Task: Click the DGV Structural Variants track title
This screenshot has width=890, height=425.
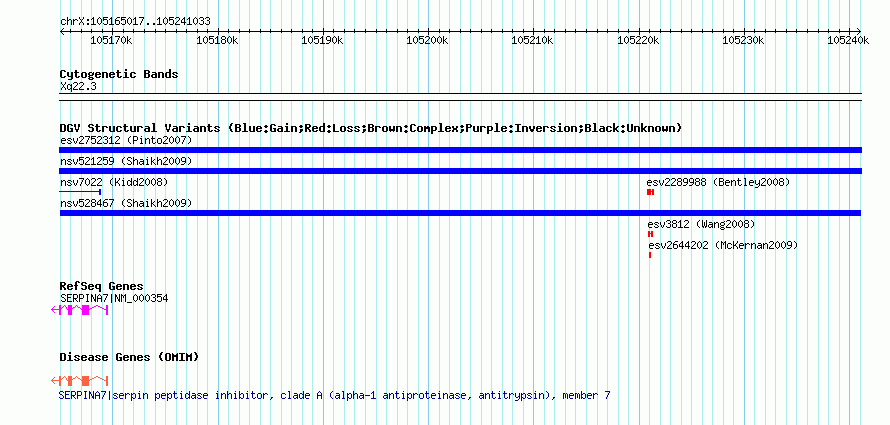Action: [371, 128]
